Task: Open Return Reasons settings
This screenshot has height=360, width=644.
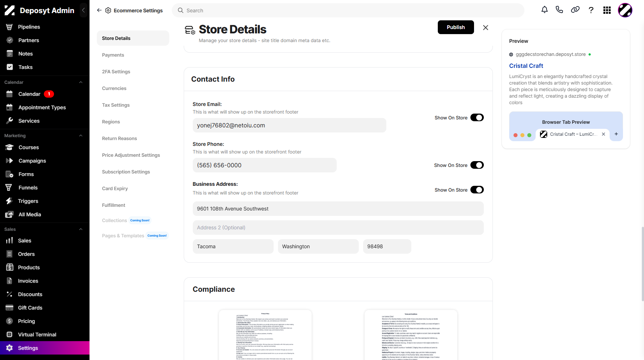Action: [119, 138]
